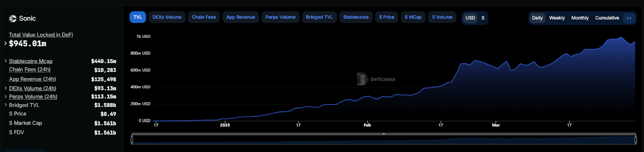Toggle the Perps Volume chart series

281,17
